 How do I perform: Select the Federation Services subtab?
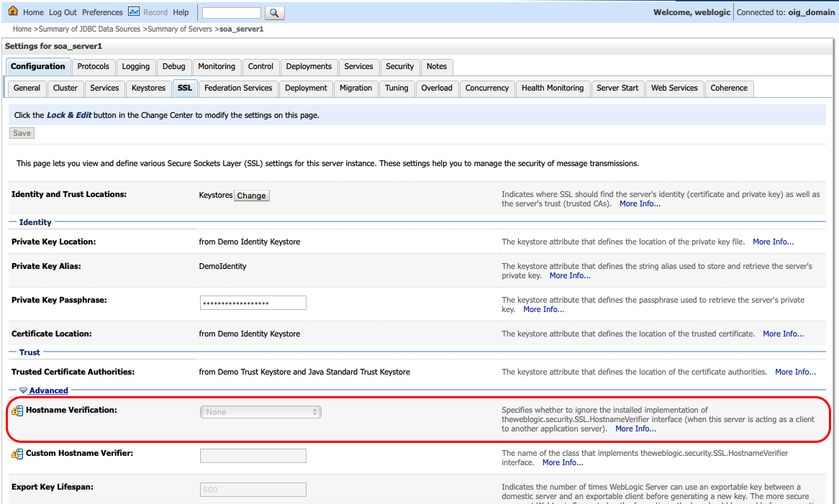[237, 88]
